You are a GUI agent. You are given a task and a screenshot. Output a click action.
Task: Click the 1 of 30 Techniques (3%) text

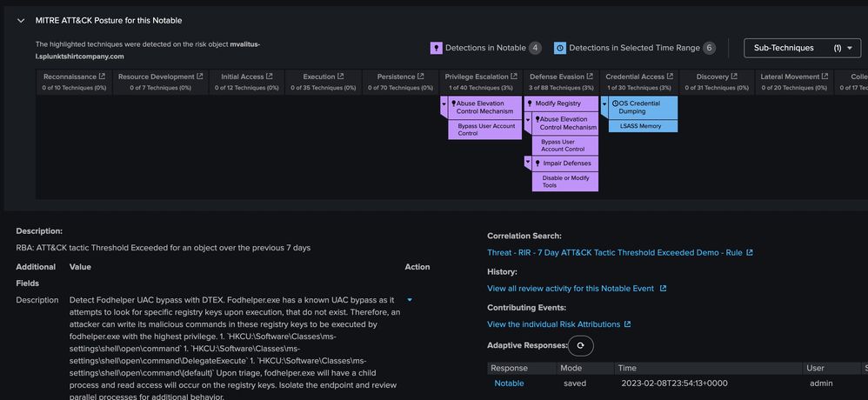[x=639, y=88]
